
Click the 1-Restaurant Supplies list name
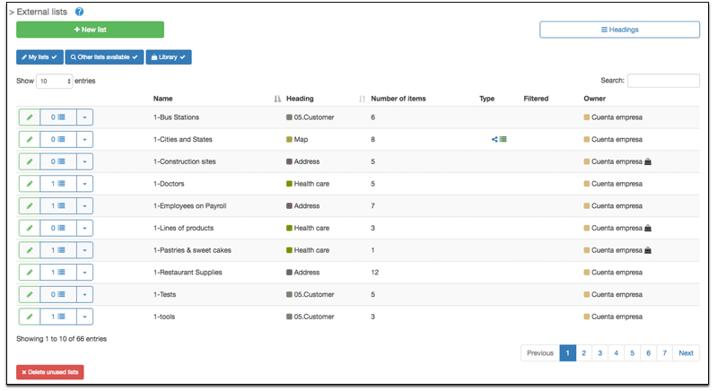point(188,272)
